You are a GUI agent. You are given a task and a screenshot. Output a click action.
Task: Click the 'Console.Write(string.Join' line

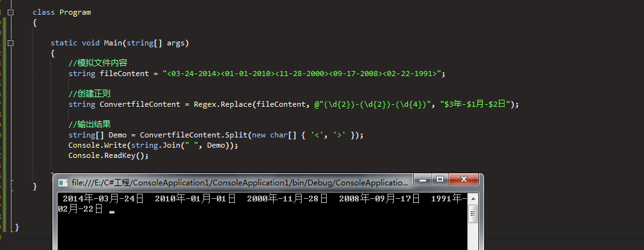[153, 145]
